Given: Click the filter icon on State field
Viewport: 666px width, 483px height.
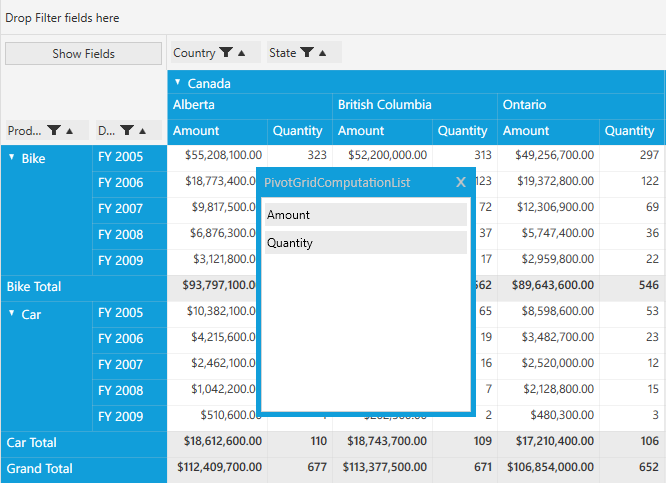Looking at the screenshot, I should (x=307, y=53).
